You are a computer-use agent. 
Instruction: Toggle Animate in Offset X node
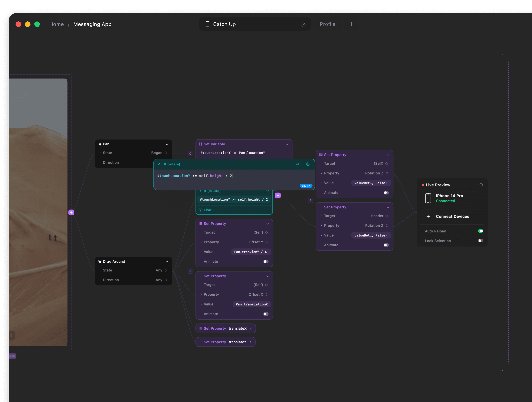click(266, 314)
